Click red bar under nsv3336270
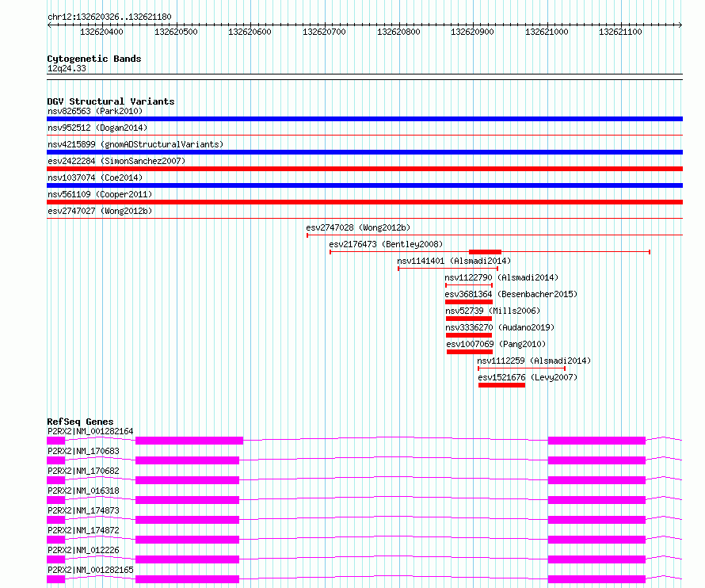 coord(469,335)
